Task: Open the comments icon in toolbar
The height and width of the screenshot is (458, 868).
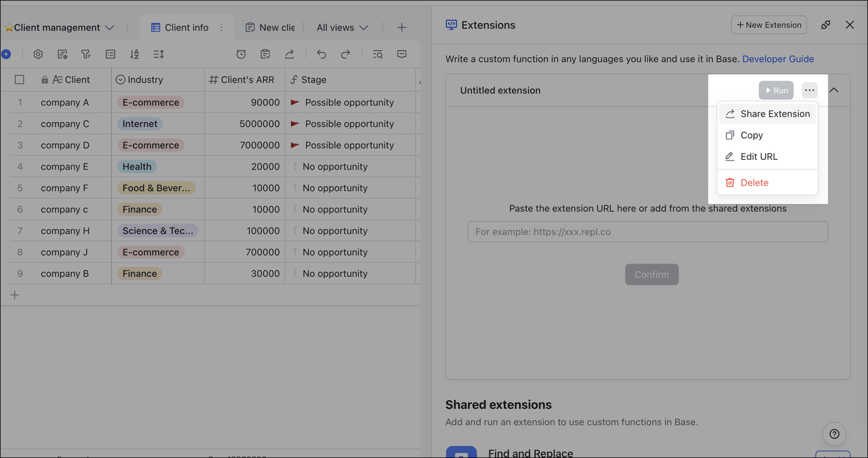Action: pyautogui.click(x=401, y=54)
